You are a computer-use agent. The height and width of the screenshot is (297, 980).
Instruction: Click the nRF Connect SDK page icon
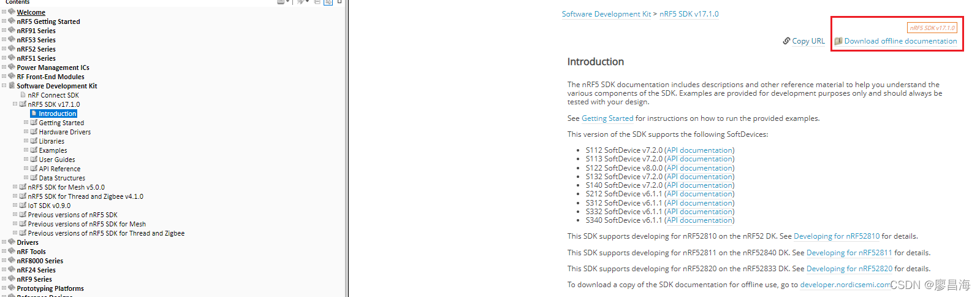23,94
